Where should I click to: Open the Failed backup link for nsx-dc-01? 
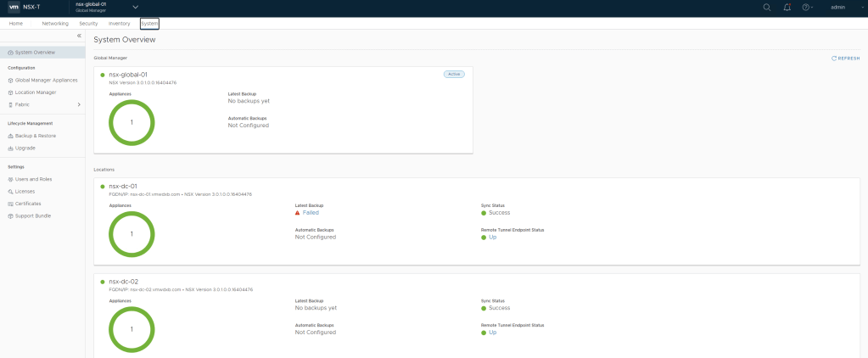pyautogui.click(x=311, y=213)
